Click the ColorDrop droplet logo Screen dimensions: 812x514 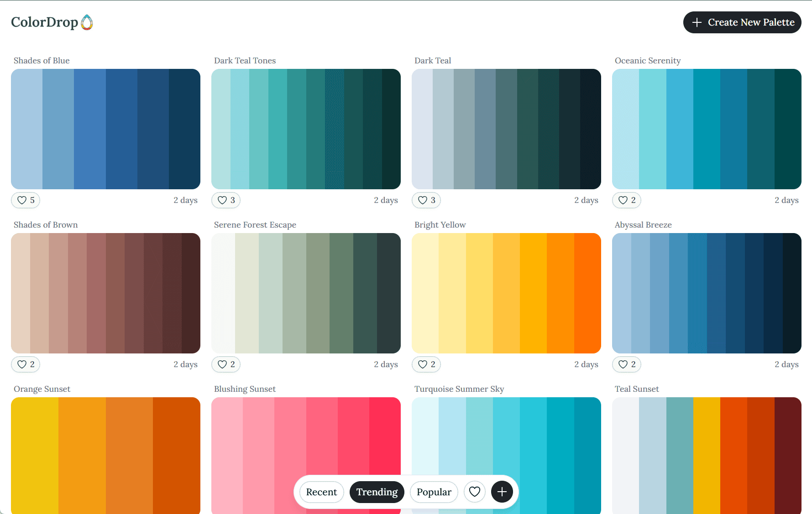(87, 22)
